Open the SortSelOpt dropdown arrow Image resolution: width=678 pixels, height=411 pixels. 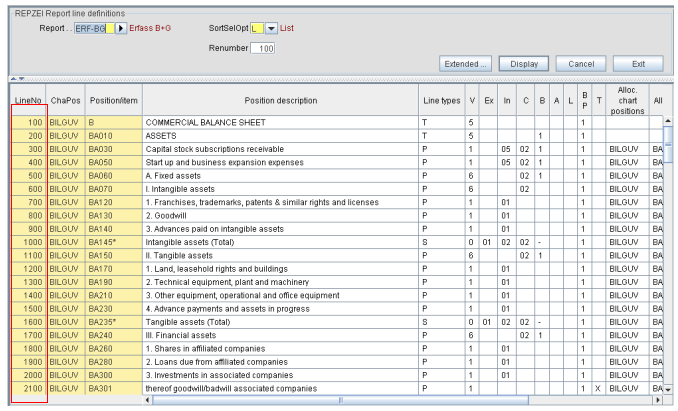(271, 29)
